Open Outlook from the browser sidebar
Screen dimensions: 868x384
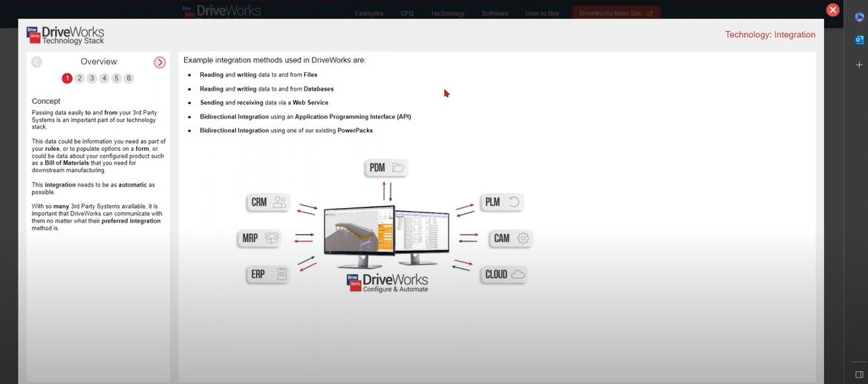pos(859,40)
